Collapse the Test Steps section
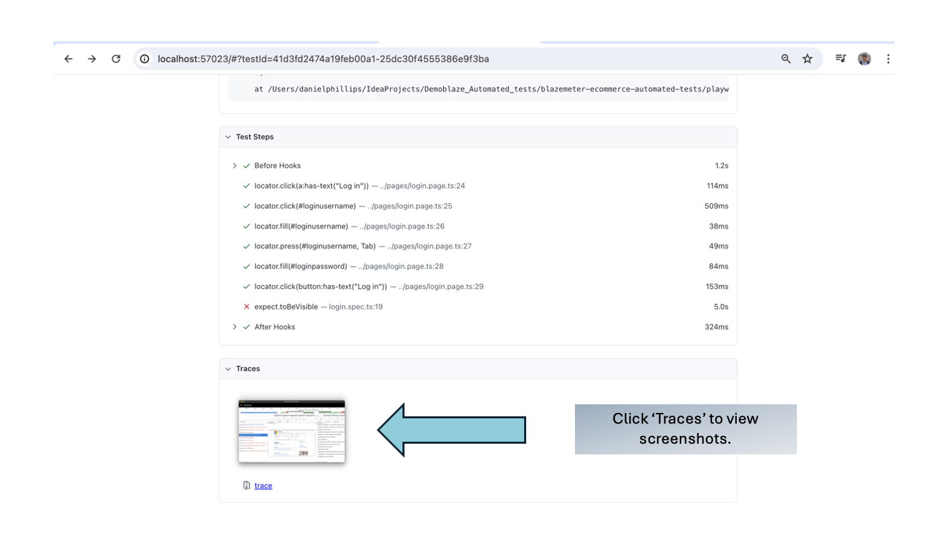Screen dimensions: 940x560 coord(229,137)
